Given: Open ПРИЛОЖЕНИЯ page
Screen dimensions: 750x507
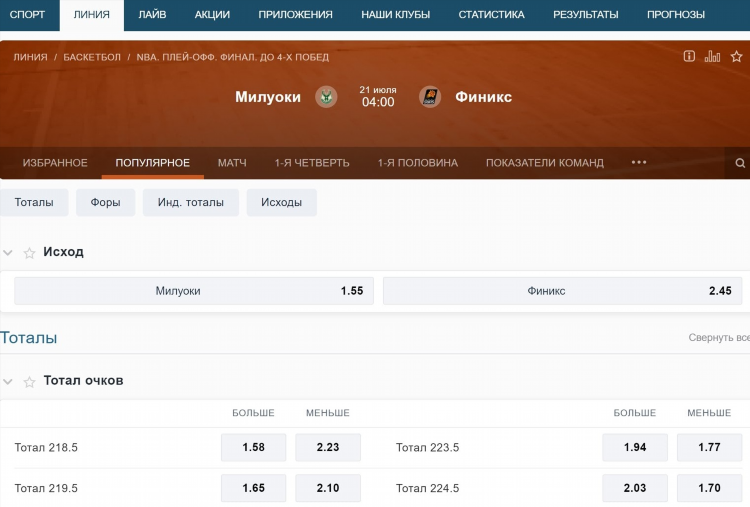Looking at the screenshot, I should tap(295, 15).
